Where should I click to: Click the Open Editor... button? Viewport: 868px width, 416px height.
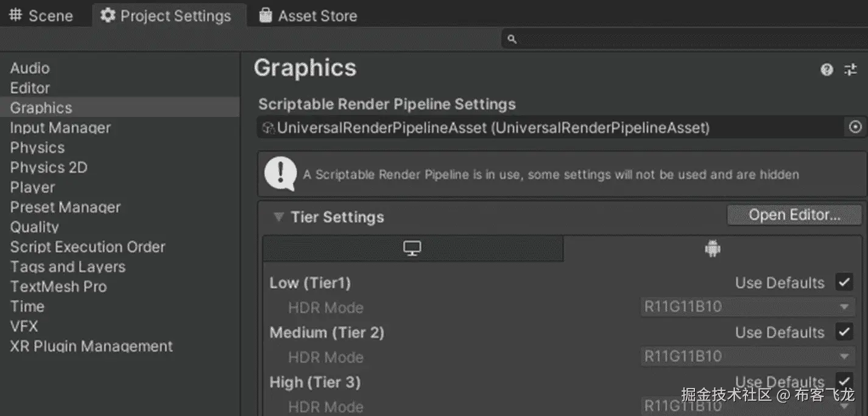point(794,215)
